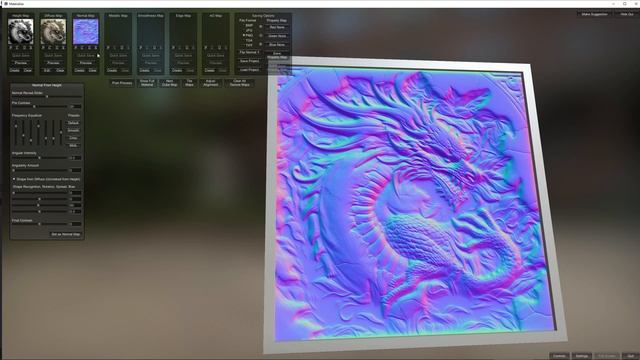
Task: Open a Diffuse Map file with O button
Action: pyautogui.click(x=57, y=48)
